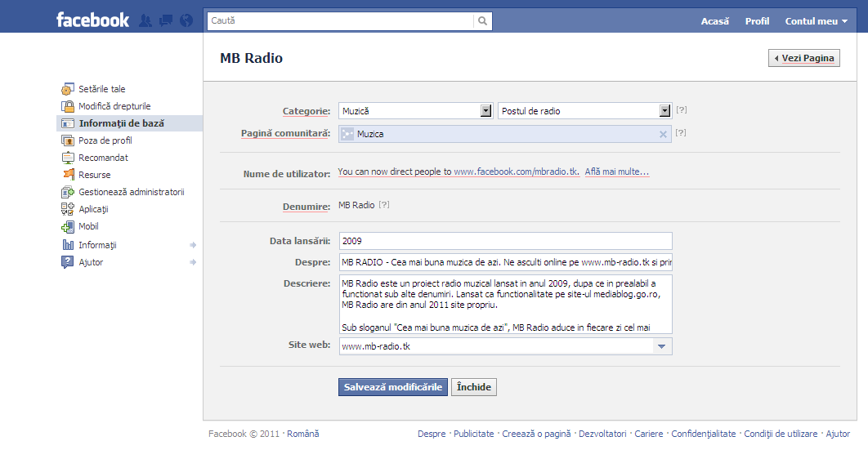Image resolution: width=868 pixels, height=450 pixels.
Task: Open Recomandat section
Action: pyautogui.click(x=103, y=158)
